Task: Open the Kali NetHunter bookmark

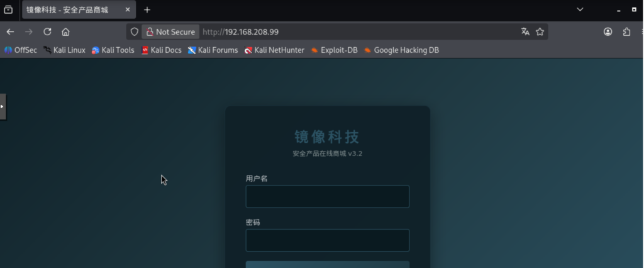Action: point(274,50)
